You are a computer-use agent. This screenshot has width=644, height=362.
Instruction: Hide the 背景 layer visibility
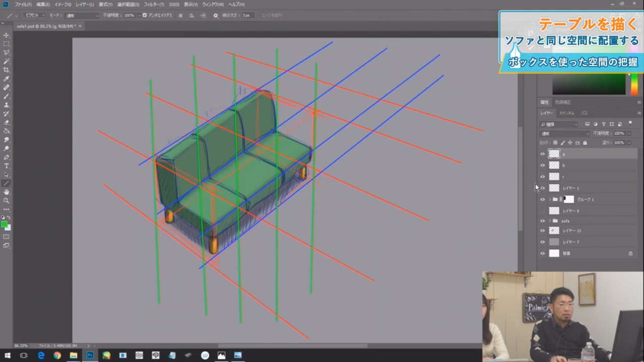click(542, 253)
